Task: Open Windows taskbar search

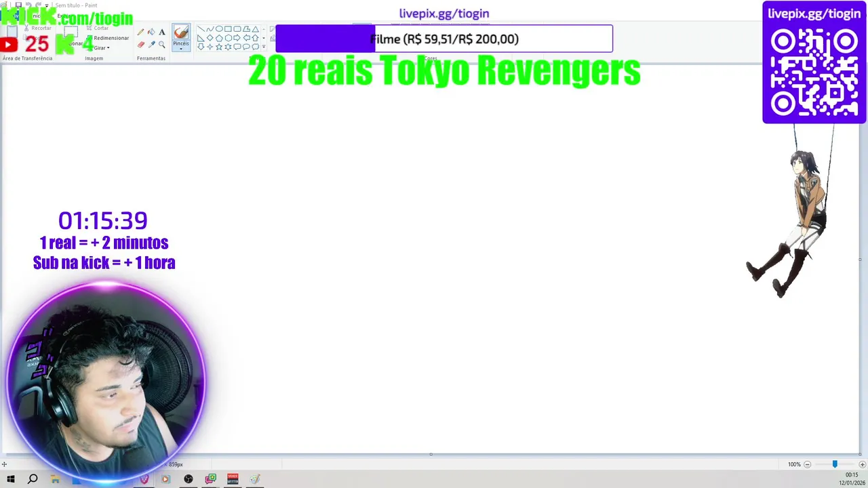Action: tap(33, 479)
